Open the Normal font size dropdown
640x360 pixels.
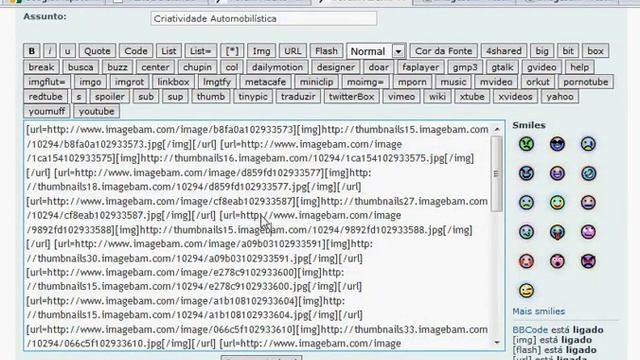pos(376,51)
